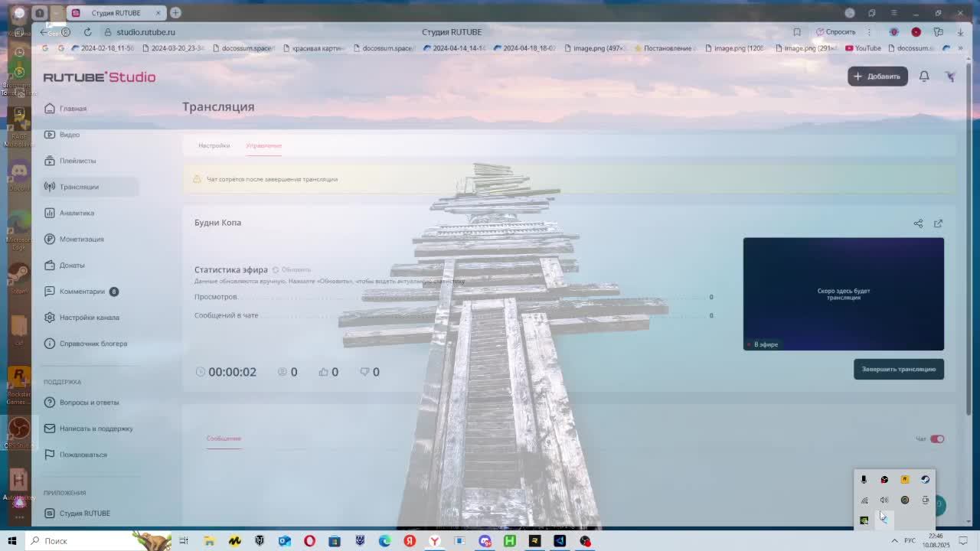Click the Добавить button
Viewport: 980px width, 551px height.
click(x=877, y=77)
